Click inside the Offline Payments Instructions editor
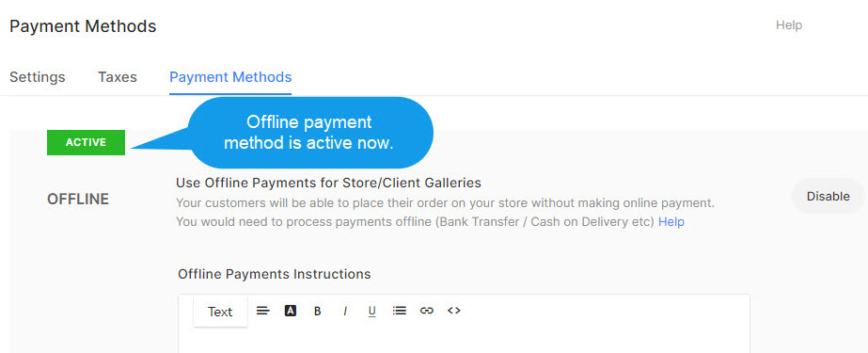This screenshot has width=868, height=353. click(x=464, y=340)
